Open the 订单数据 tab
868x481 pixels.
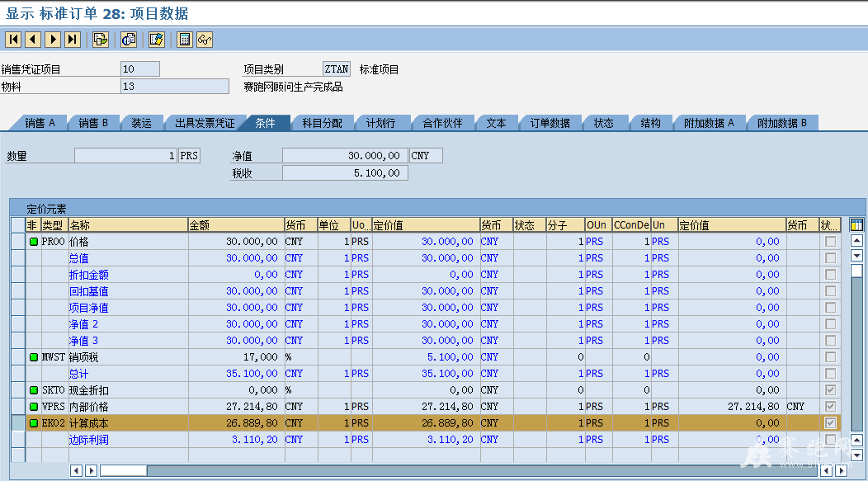pos(550,123)
